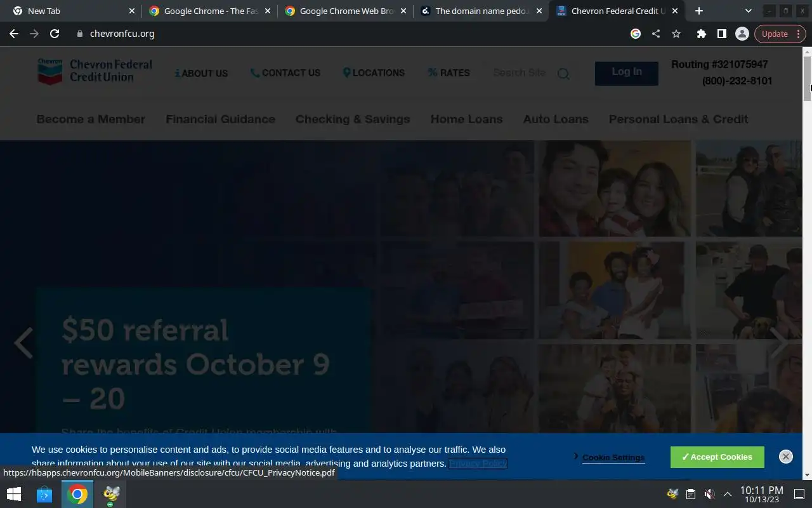Open the Extensions puzzle icon
Image resolution: width=812 pixels, height=508 pixels.
click(x=701, y=34)
